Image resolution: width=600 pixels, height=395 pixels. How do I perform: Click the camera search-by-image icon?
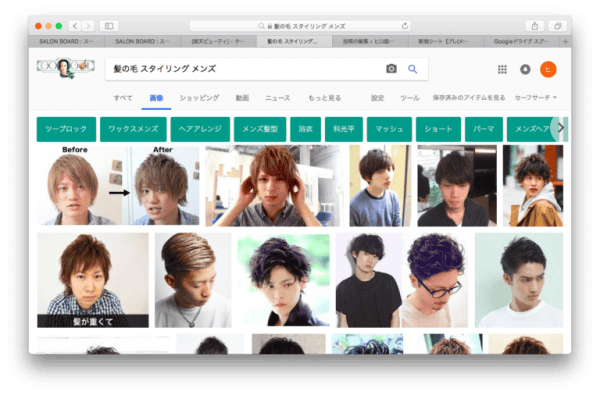pyautogui.click(x=391, y=69)
